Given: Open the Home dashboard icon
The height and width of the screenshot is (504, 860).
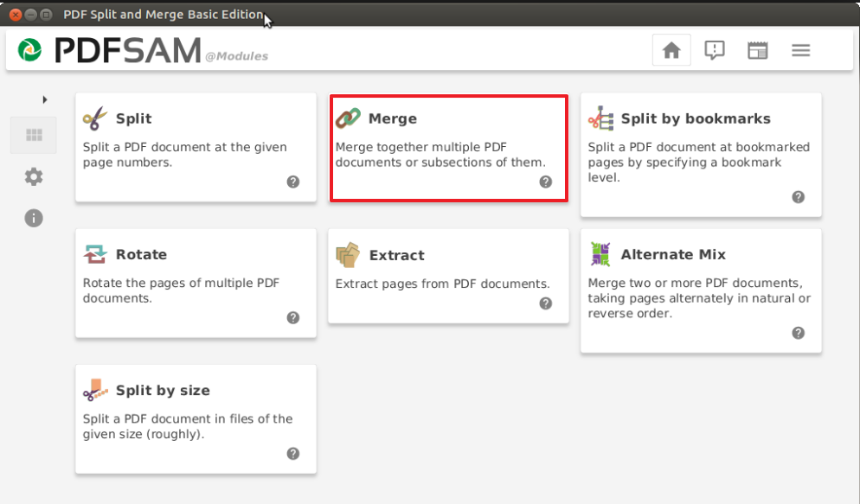Looking at the screenshot, I should pyautogui.click(x=671, y=50).
